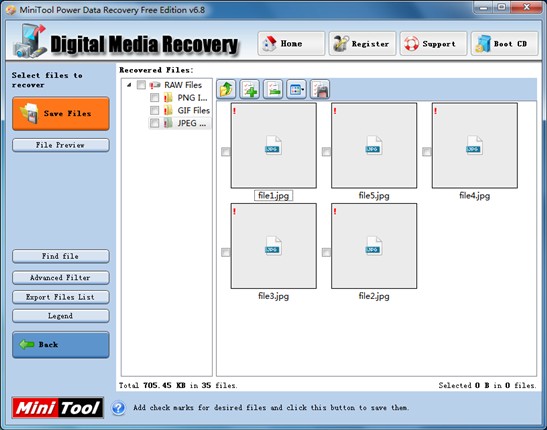
Task: Tick the checkbox for file4.jpg
Action: [x=427, y=152]
